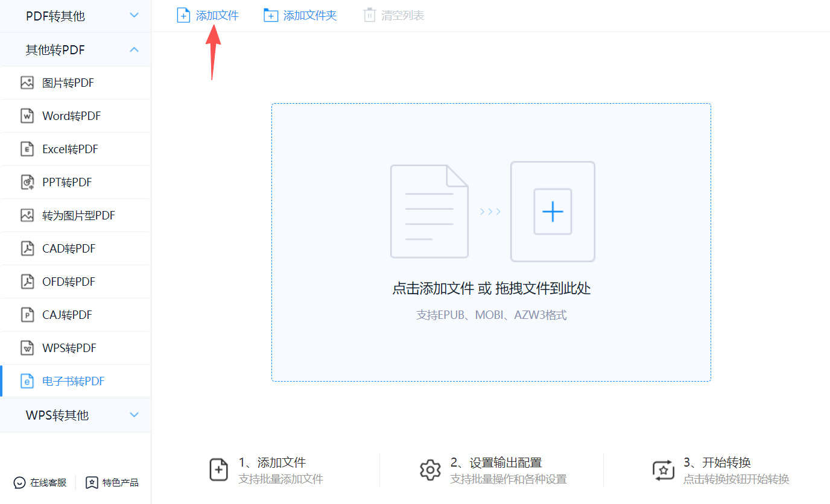The image size is (830, 504).
Task: Switch to PPT转PDF mode
Action: (x=75, y=183)
